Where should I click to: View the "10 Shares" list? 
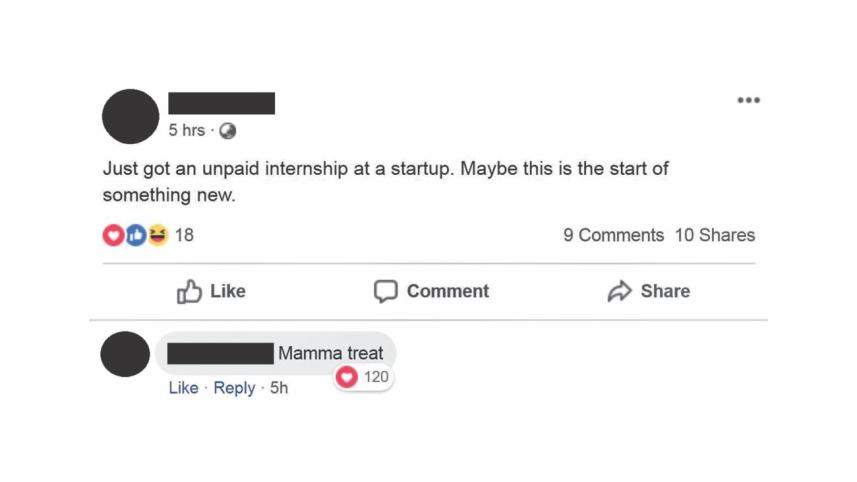(715, 235)
